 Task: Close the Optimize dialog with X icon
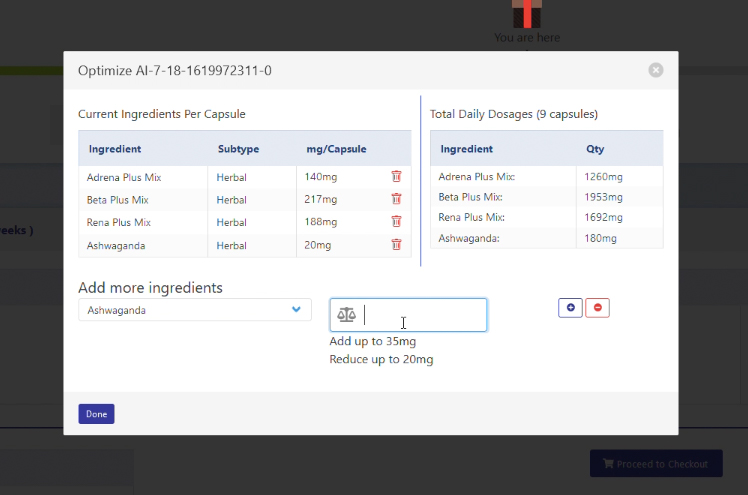[x=655, y=70]
